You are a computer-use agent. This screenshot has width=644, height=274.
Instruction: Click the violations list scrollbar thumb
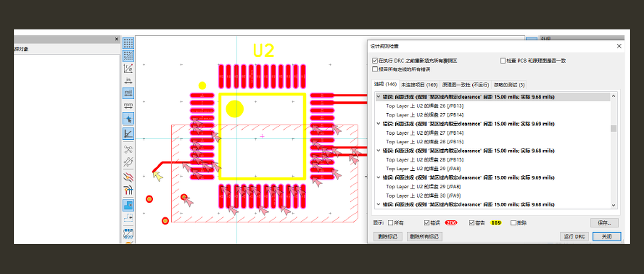pyautogui.click(x=614, y=128)
